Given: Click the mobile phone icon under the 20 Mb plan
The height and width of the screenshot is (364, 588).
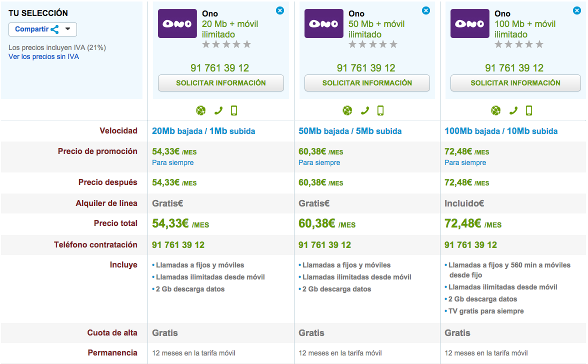Looking at the screenshot, I should 234,110.
